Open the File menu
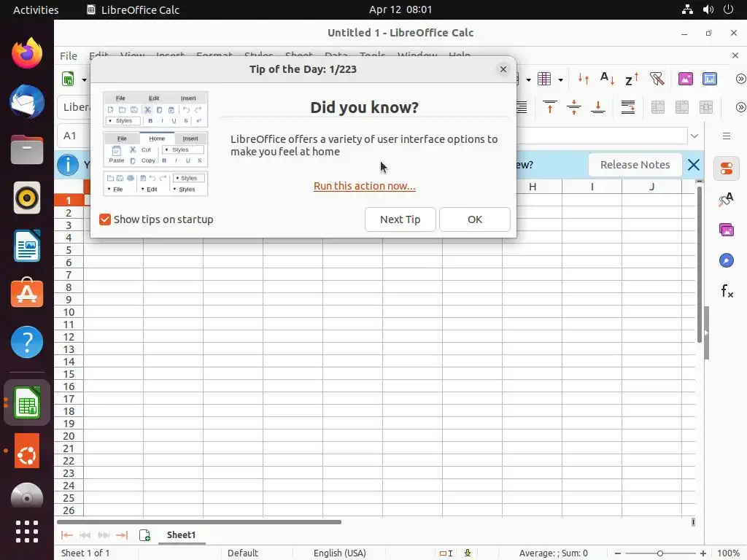747x560 pixels. coord(68,56)
